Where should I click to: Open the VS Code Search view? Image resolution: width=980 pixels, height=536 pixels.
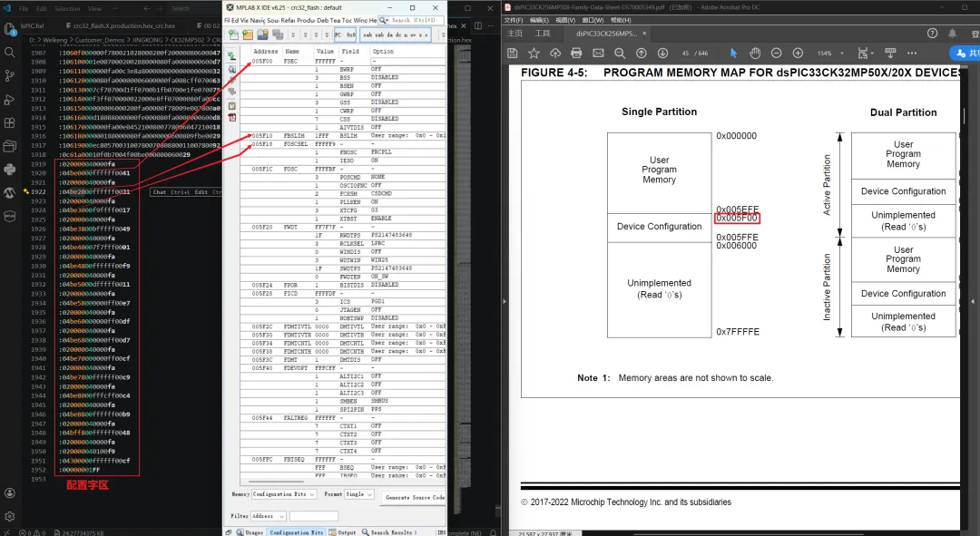(9, 53)
